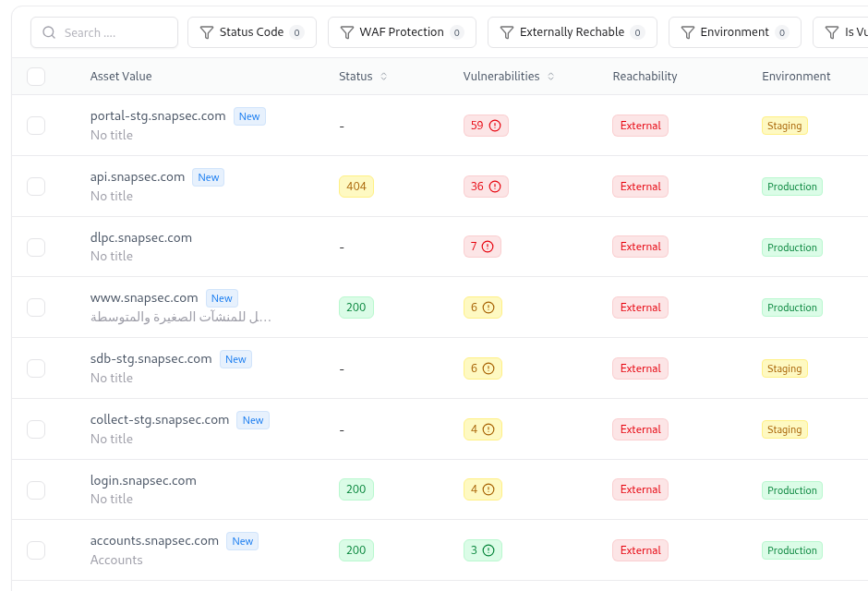Viewport: 868px width, 591px height.
Task: Click the warning icon in the collect-stg.snapsec.com row
Action: pos(488,429)
